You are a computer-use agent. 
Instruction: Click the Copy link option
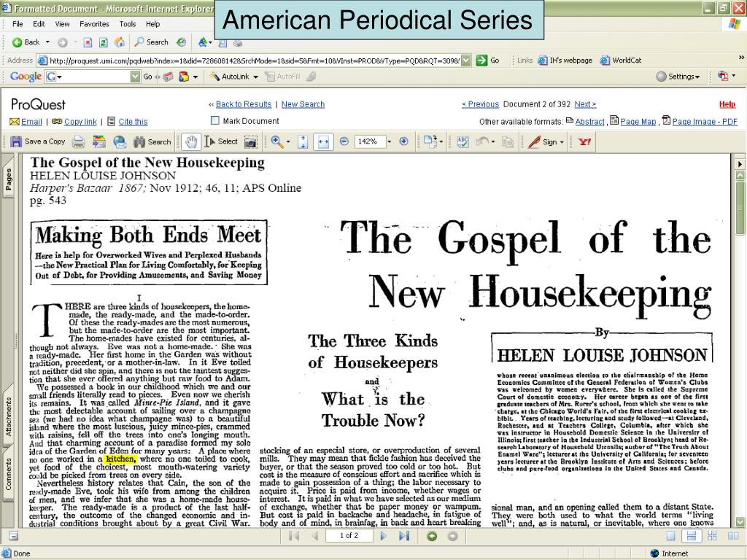(80, 122)
